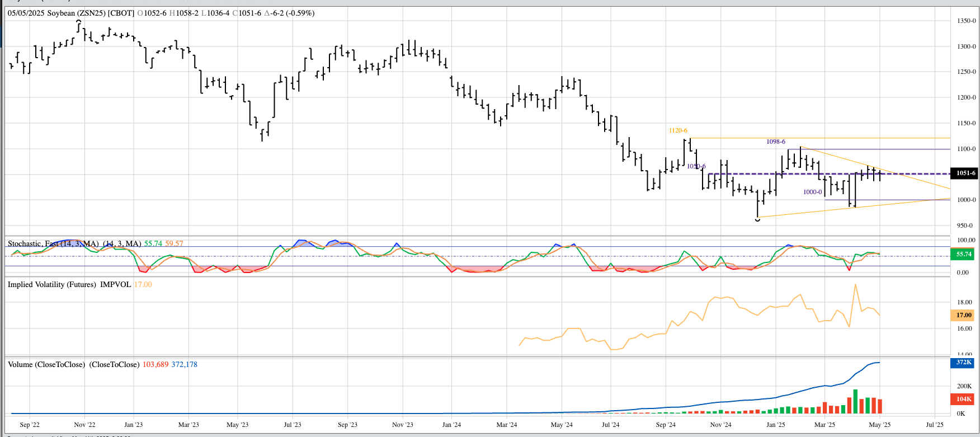This screenshot has height=437, width=980.
Task: Click the Sep '22 date axis label
Action: pyautogui.click(x=30, y=425)
